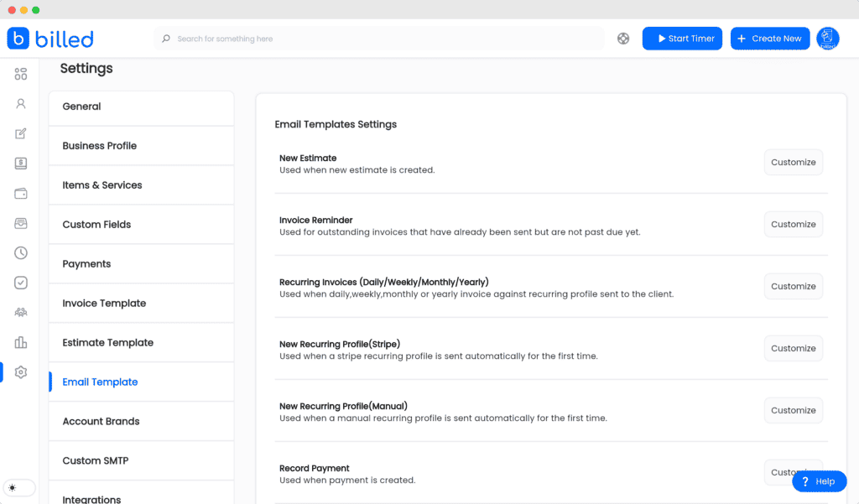Click the Settings gear icon in sidebar

(20, 372)
